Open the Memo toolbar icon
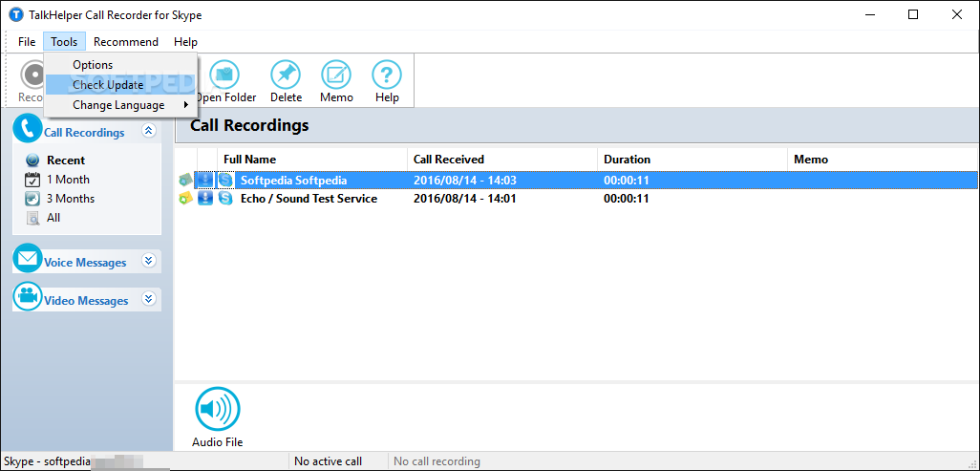980x471 pixels. (336, 75)
